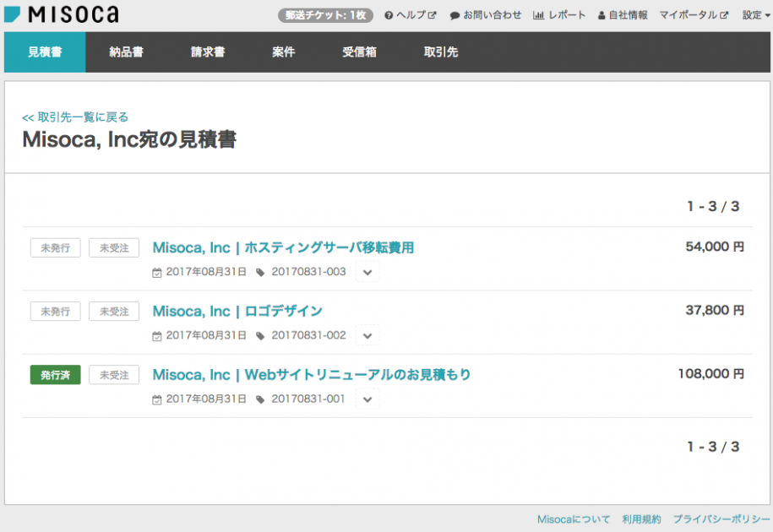The image size is (773, 532).
Task: Click calendar icon on the 20170831-003 row
Action: point(157,273)
